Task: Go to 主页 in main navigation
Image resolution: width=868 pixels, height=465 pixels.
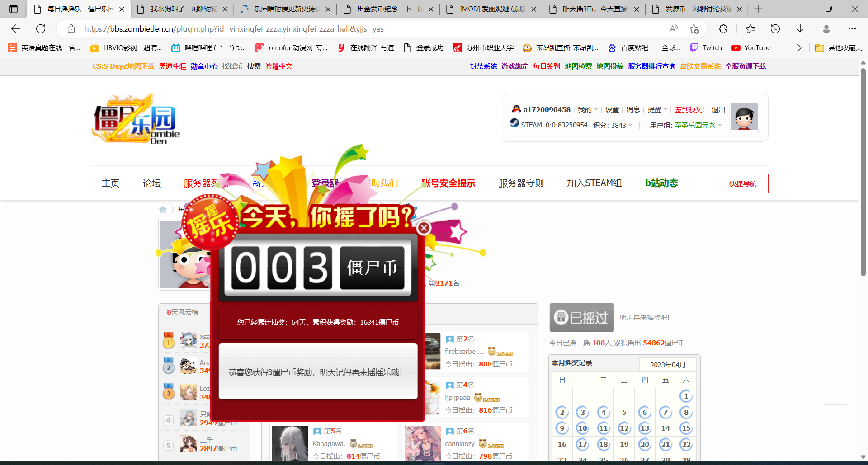Action: tap(110, 183)
